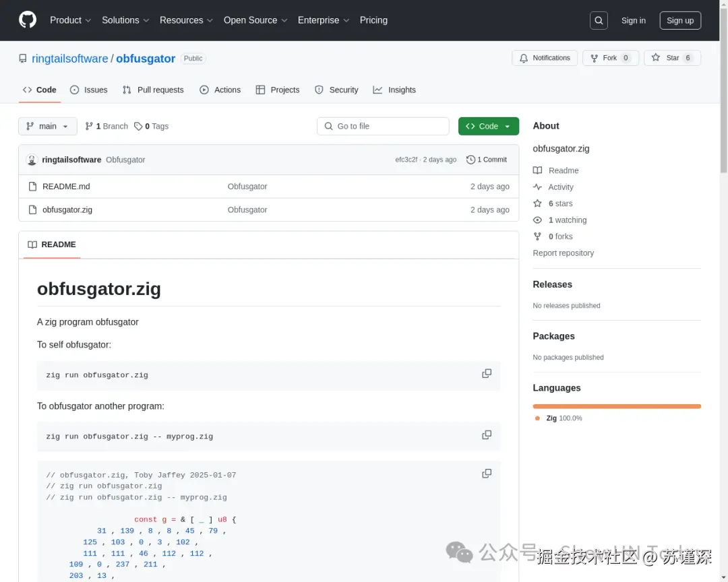Image resolution: width=728 pixels, height=582 pixels.
Task: Switch to the Code tab
Action: click(x=40, y=90)
